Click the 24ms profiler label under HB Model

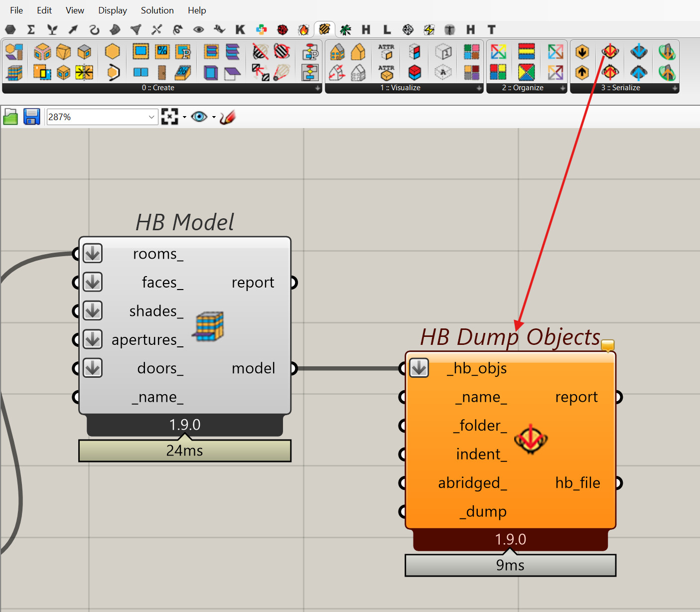[184, 451]
